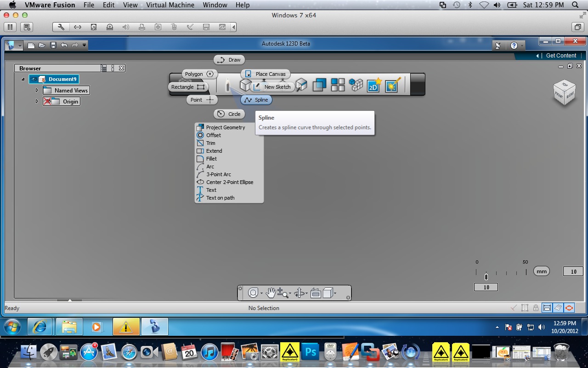This screenshot has width=588, height=368.
Task: Click the look-at circle navigation icon
Action: coord(253,293)
